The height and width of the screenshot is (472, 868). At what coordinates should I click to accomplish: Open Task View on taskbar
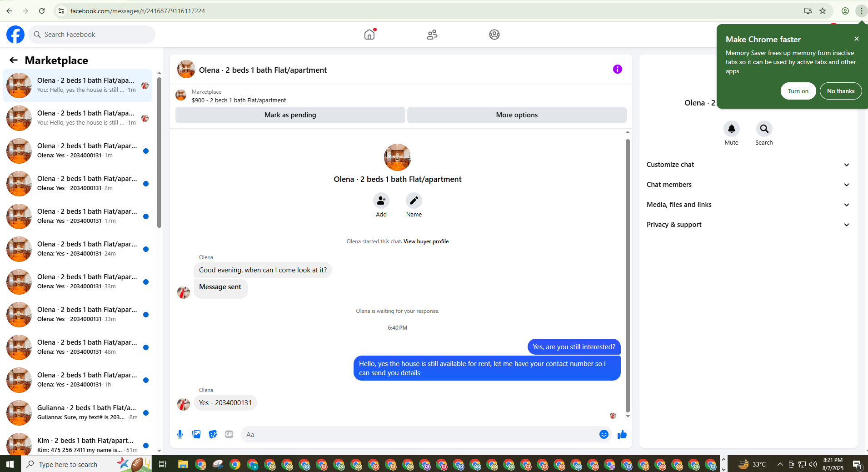(x=163, y=464)
